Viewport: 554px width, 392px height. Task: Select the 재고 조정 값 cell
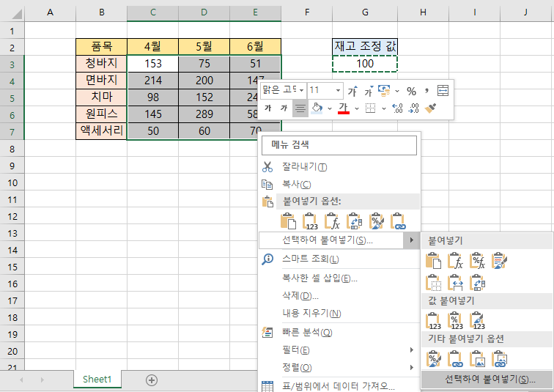pos(365,47)
